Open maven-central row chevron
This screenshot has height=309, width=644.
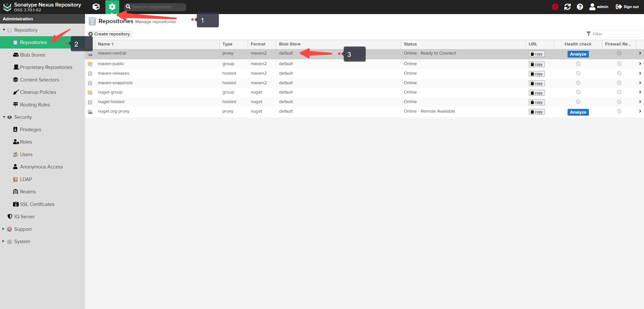pyautogui.click(x=640, y=53)
